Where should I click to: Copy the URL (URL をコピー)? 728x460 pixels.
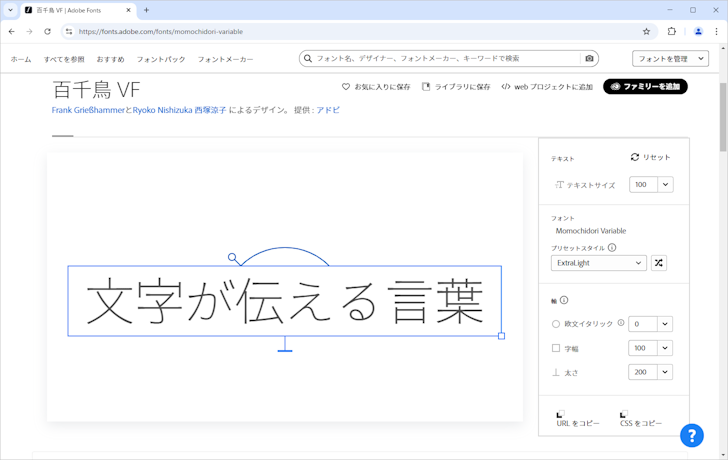tap(578, 419)
